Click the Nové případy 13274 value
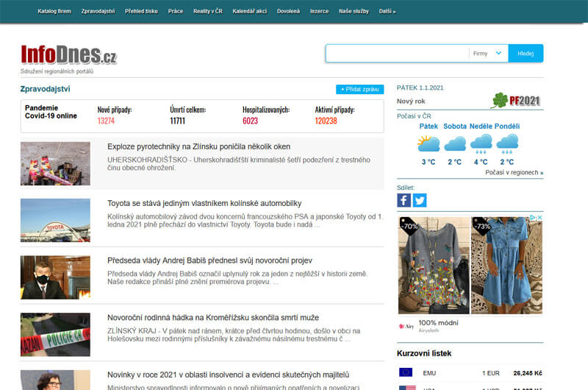588x390 pixels. 106,121
